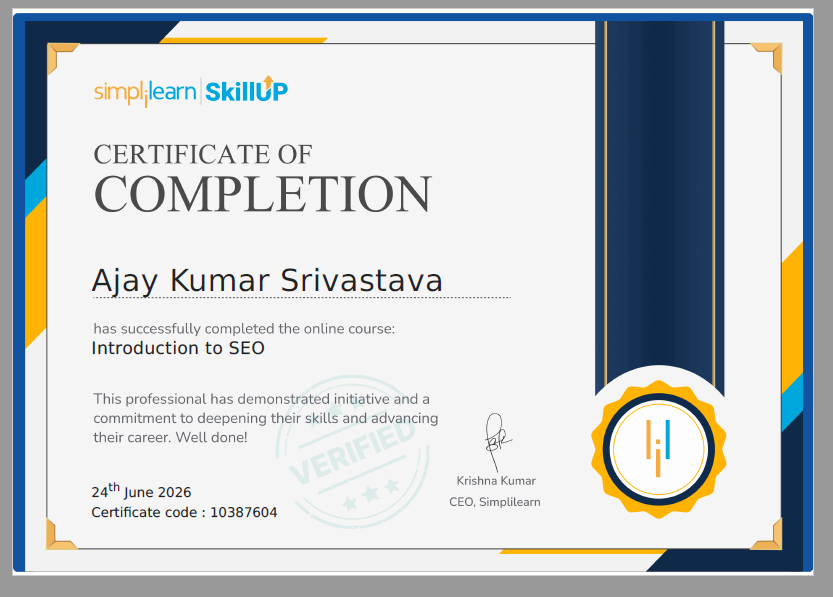Select the 'COMPLETION' heading
The image size is (833, 597).
(x=262, y=194)
